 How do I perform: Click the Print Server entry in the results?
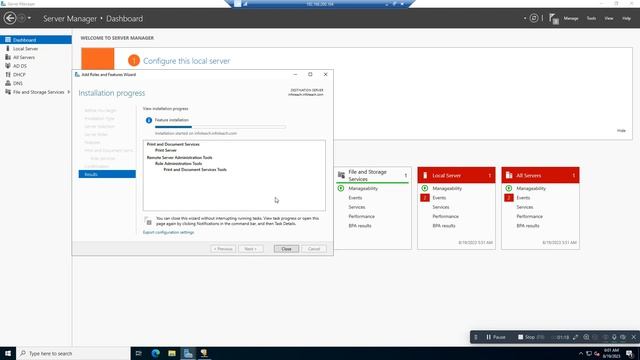pyautogui.click(x=166, y=150)
